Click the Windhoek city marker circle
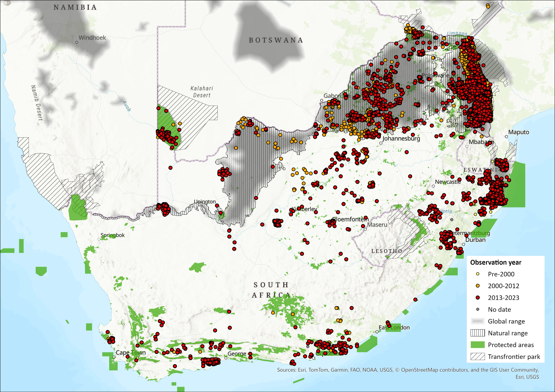555x392 pixels. click(77, 42)
